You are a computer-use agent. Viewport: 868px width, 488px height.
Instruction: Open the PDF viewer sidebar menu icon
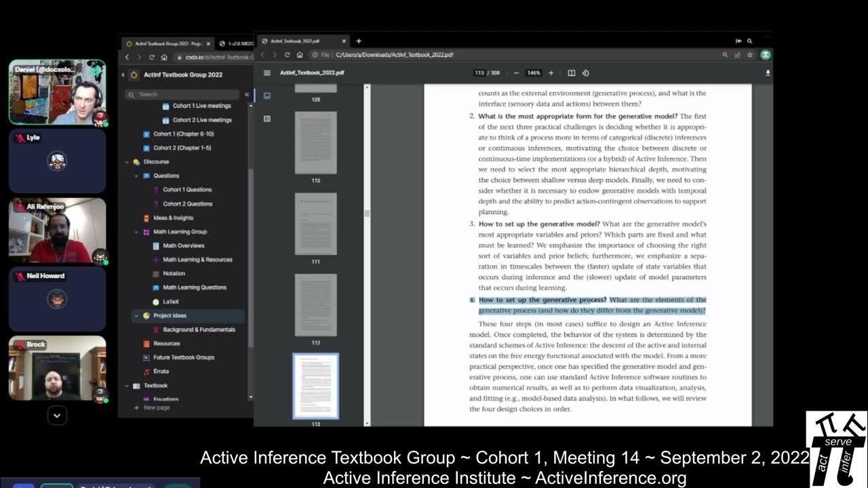coord(267,73)
